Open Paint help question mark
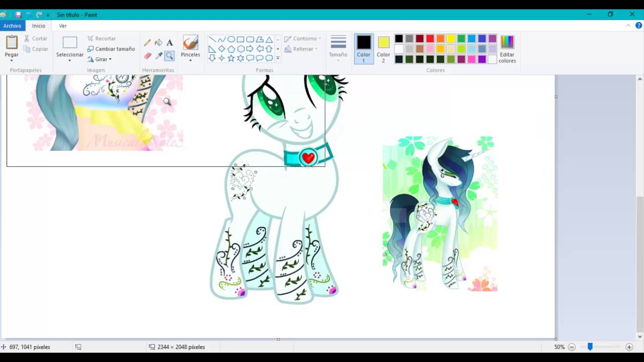This screenshot has height=362, width=644. (x=638, y=26)
